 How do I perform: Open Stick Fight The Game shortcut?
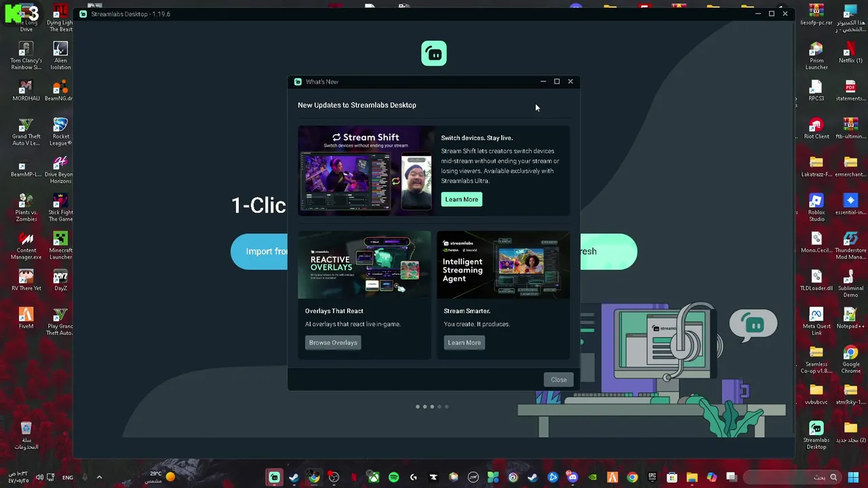(60, 208)
